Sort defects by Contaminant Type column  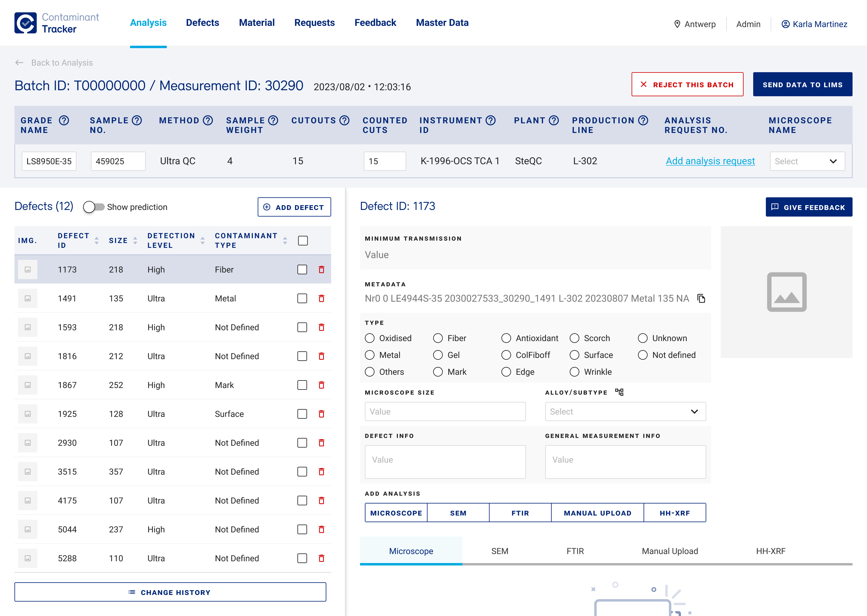click(x=285, y=241)
